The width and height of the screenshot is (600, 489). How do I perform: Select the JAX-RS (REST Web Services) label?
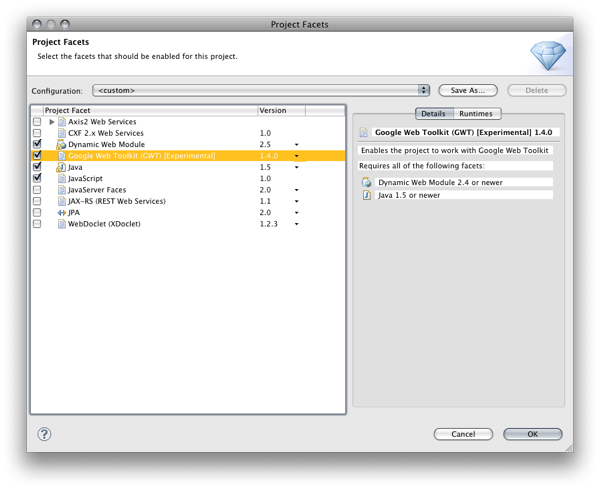coord(117,201)
